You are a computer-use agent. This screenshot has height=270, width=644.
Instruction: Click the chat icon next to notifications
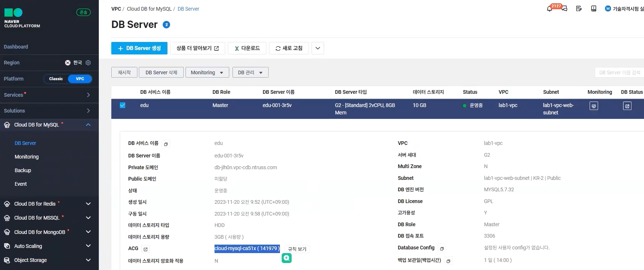coord(565,8)
